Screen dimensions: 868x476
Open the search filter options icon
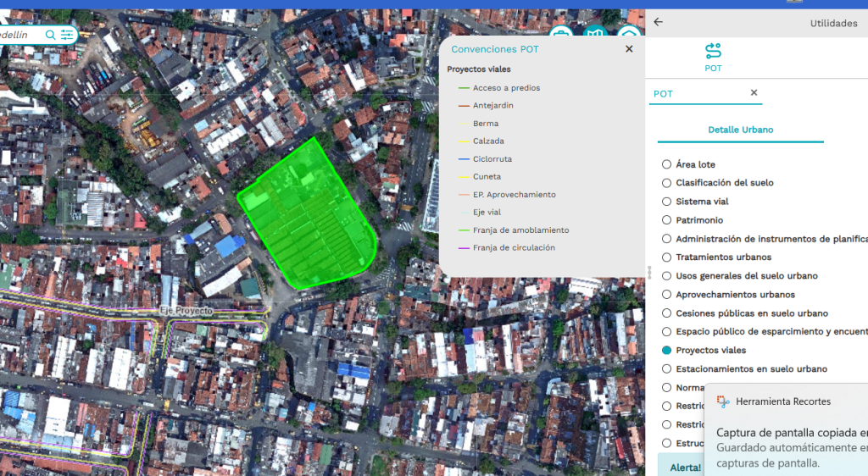pyautogui.click(x=67, y=36)
